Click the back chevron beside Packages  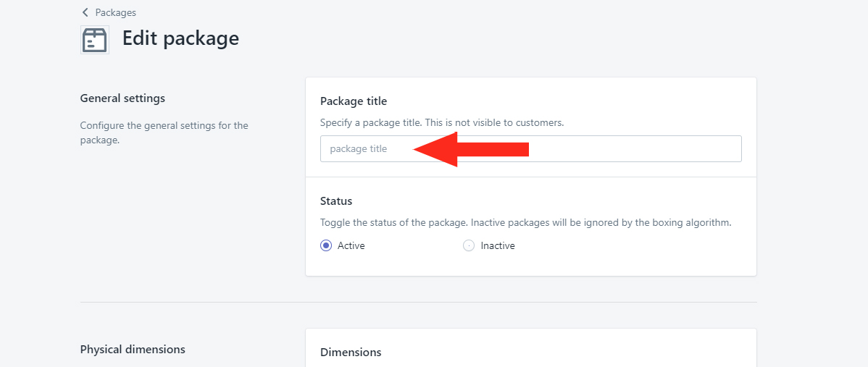pos(85,12)
